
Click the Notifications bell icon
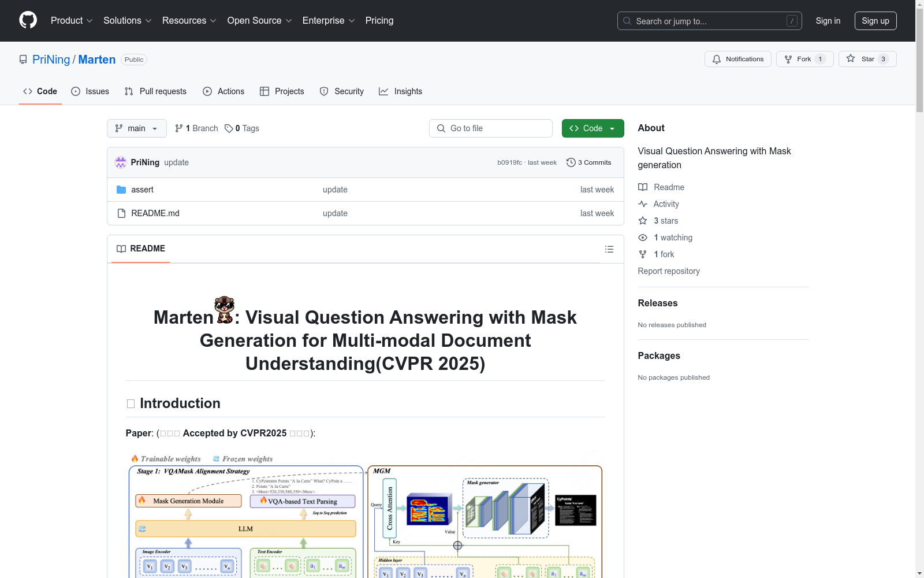(717, 59)
